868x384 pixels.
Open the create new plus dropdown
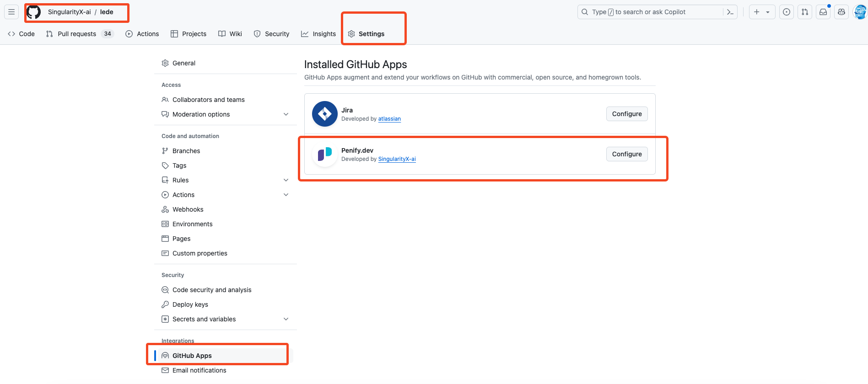762,12
